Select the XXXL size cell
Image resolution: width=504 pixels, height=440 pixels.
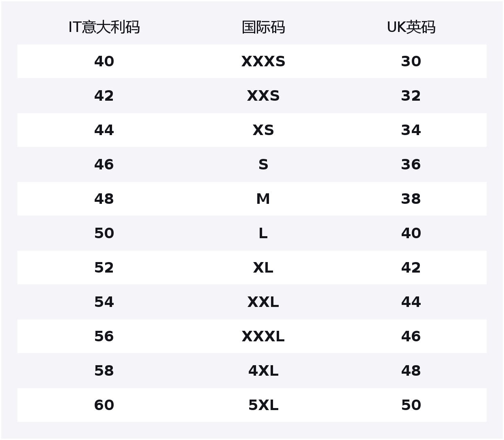coord(263,336)
